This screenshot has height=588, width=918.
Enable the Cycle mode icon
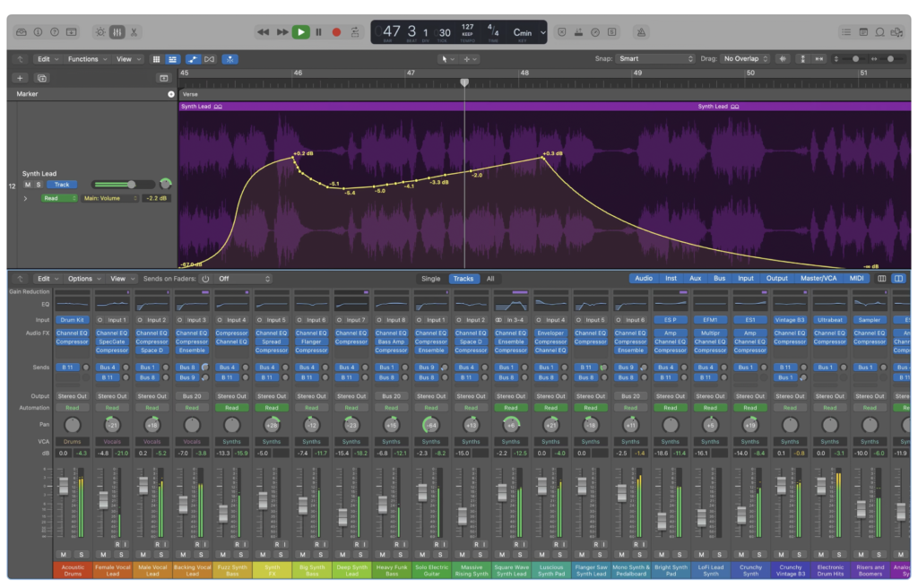pyautogui.click(x=355, y=32)
